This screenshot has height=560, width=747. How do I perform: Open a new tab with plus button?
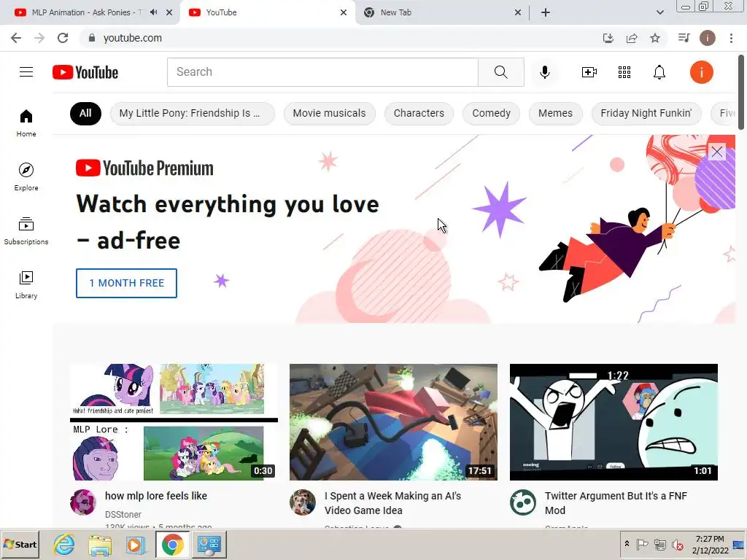tap(546, 12)
